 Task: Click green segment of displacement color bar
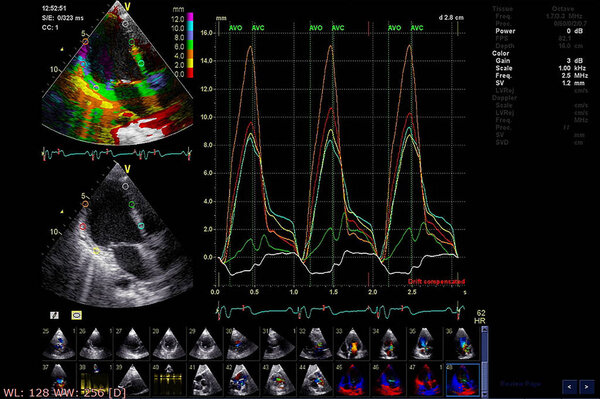coord(190,45)
